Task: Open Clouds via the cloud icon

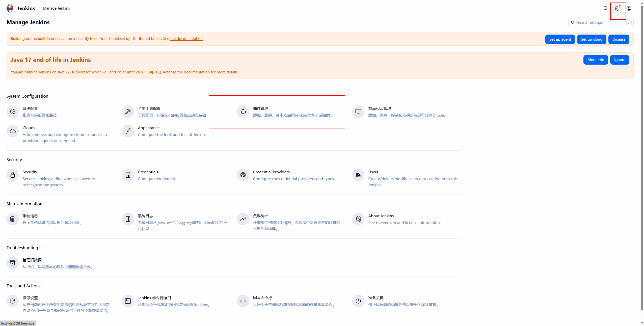Action: pos(13,131)
